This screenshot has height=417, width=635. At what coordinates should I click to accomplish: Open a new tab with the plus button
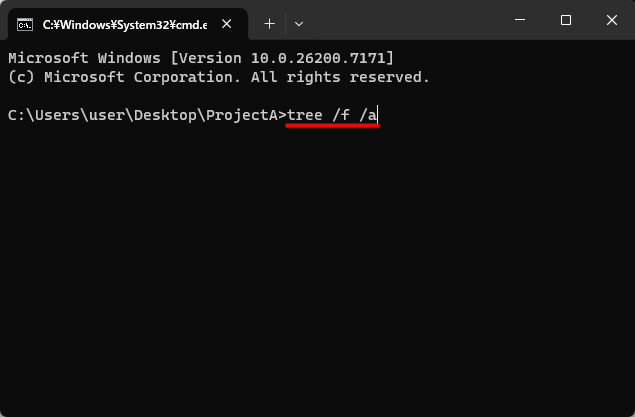(x=269, y=22)
